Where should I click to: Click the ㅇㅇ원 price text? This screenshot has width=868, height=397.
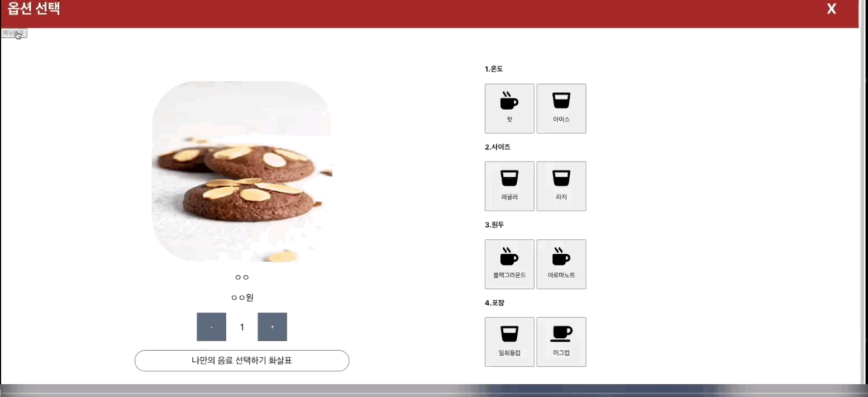(242, 297)
